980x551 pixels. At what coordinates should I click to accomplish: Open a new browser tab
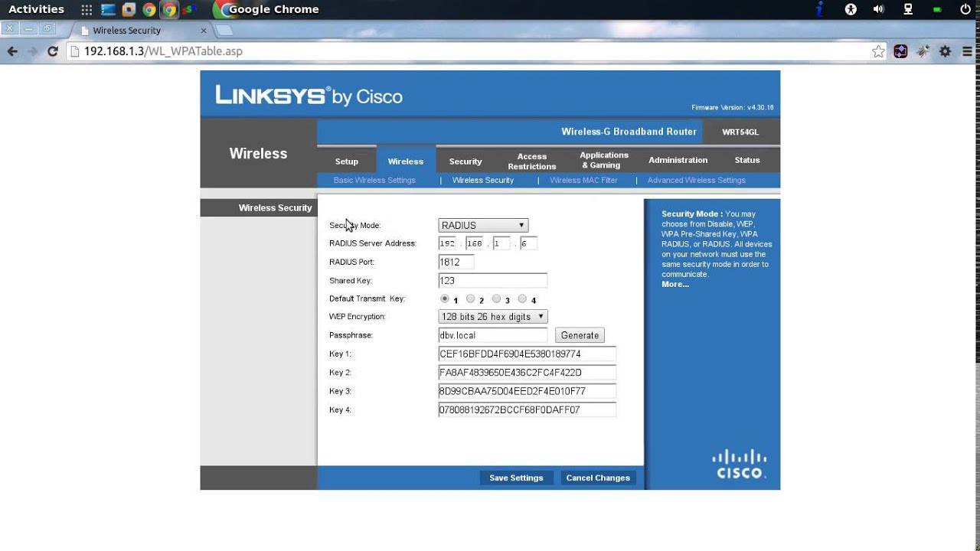click(x=224, y=31)
